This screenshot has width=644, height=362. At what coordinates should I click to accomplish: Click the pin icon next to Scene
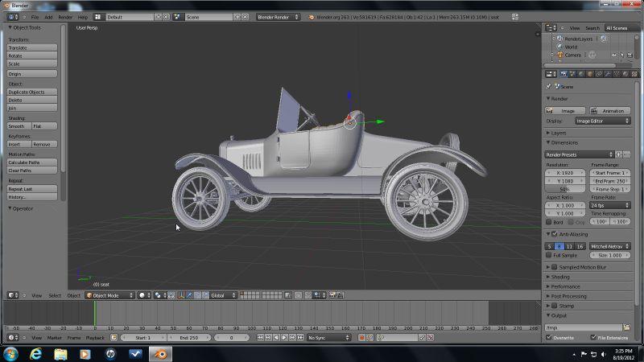(549, 86)
